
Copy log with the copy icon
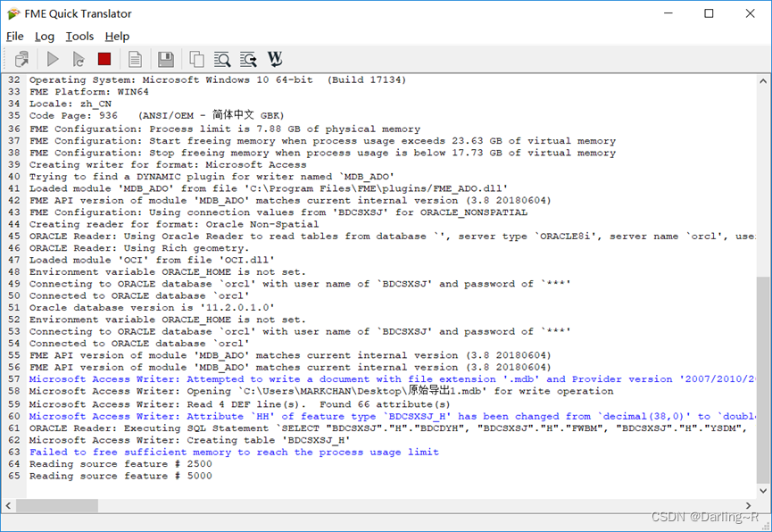[196, 59]
